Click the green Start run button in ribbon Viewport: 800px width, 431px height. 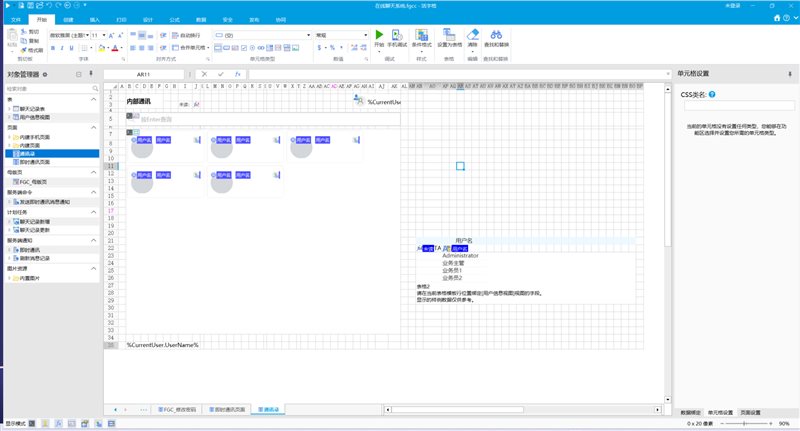379,35
